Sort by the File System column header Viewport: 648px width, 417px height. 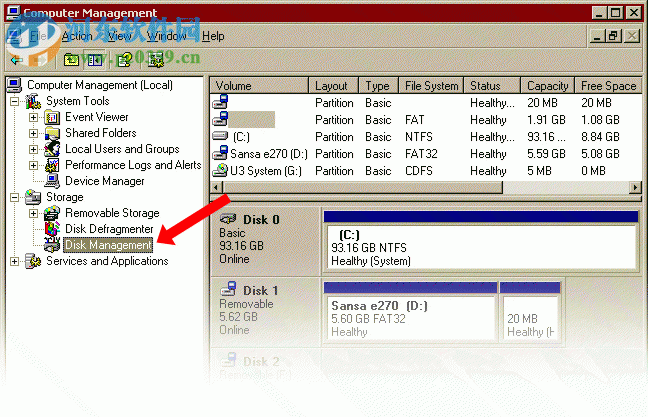(431, 86)
